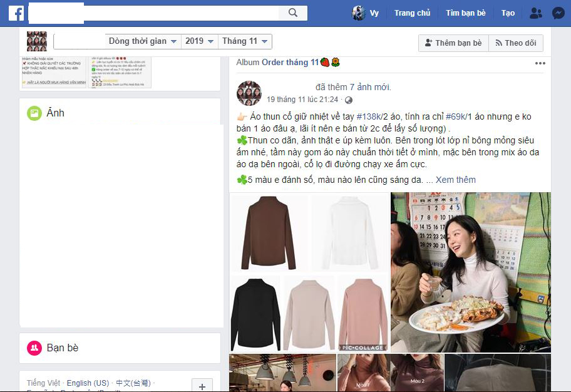The width and height of the screenshot is (571, 392).
Task: Go to Trang chủ
Action: point(412,13)
